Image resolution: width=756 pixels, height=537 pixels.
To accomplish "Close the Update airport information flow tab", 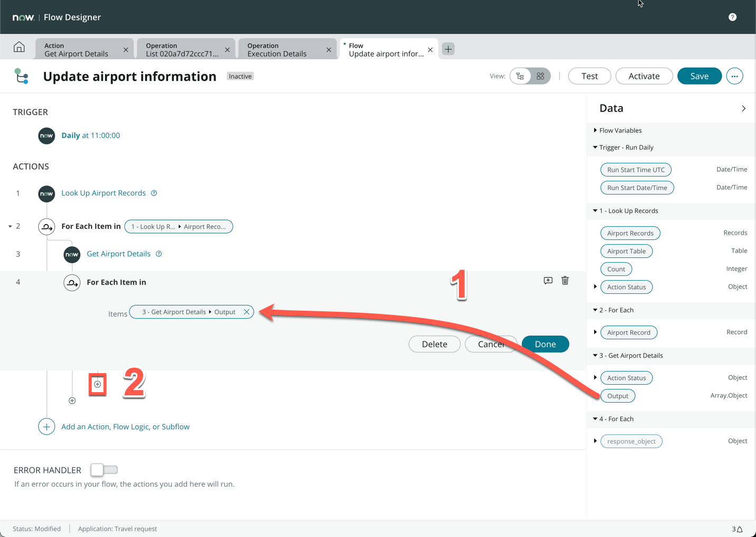I will [430, 50].
